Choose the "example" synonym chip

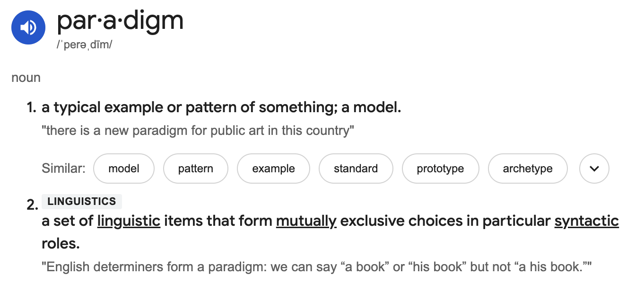coord(273,169)
